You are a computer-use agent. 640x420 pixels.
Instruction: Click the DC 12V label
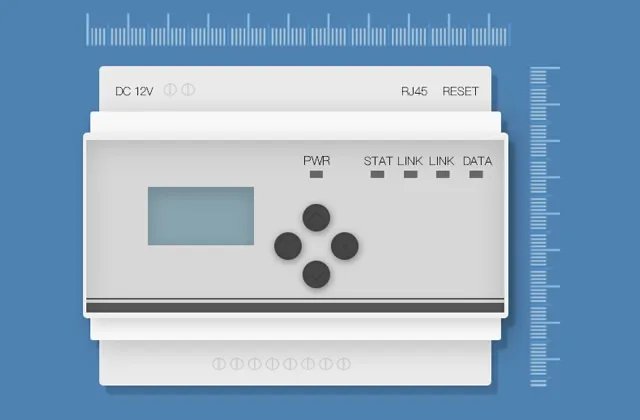coord(133,91)
